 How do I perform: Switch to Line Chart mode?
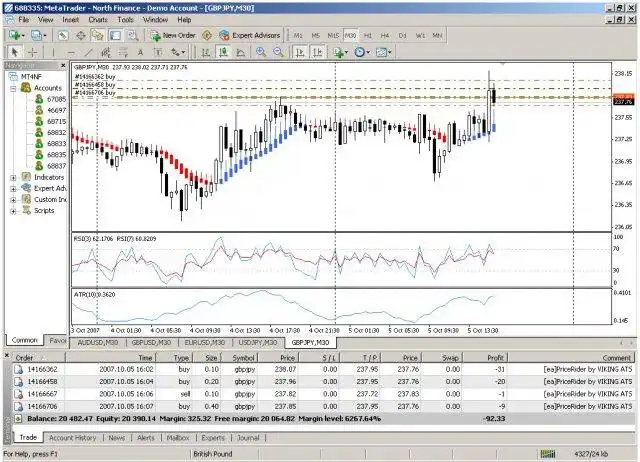[241, 52]
